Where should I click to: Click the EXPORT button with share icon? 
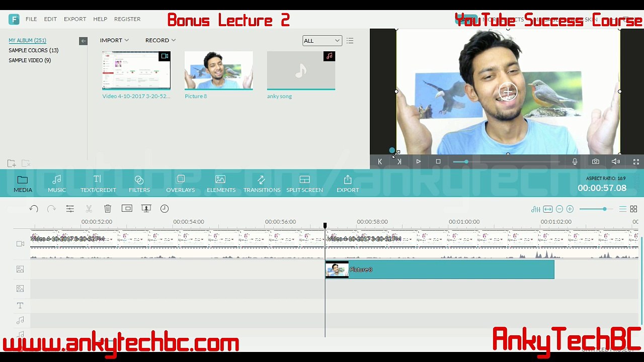point(348,184)
